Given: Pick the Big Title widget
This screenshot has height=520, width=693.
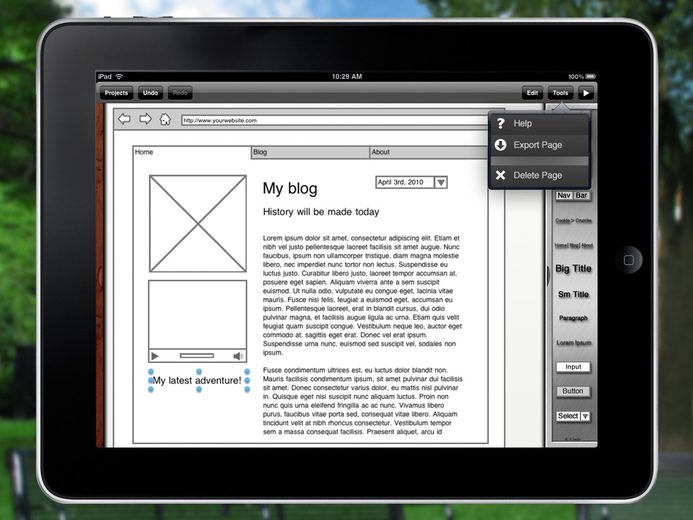Looking at the screenshot, I should tap(573, 268).
